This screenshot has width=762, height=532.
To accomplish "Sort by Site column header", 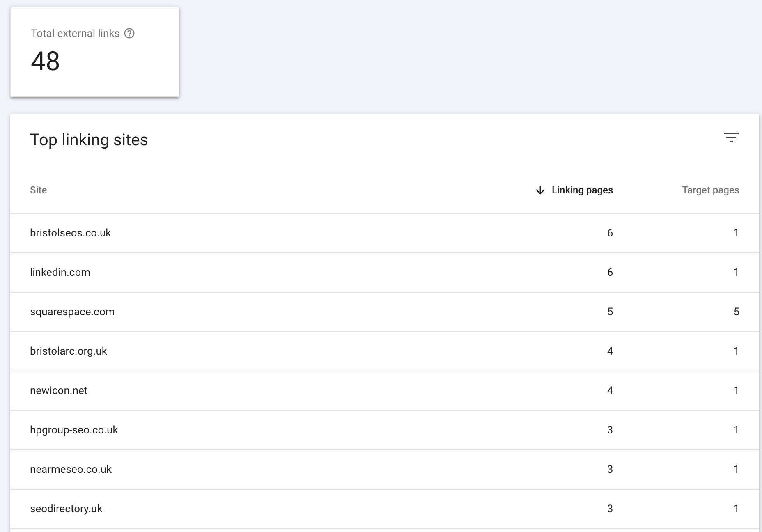I will click(x=38, y=190).
